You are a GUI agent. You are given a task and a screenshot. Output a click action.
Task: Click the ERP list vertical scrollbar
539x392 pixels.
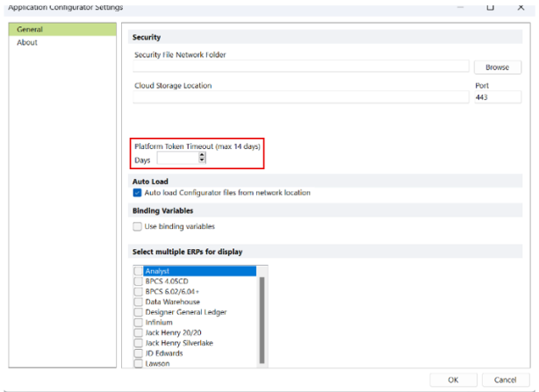(262, 319)
